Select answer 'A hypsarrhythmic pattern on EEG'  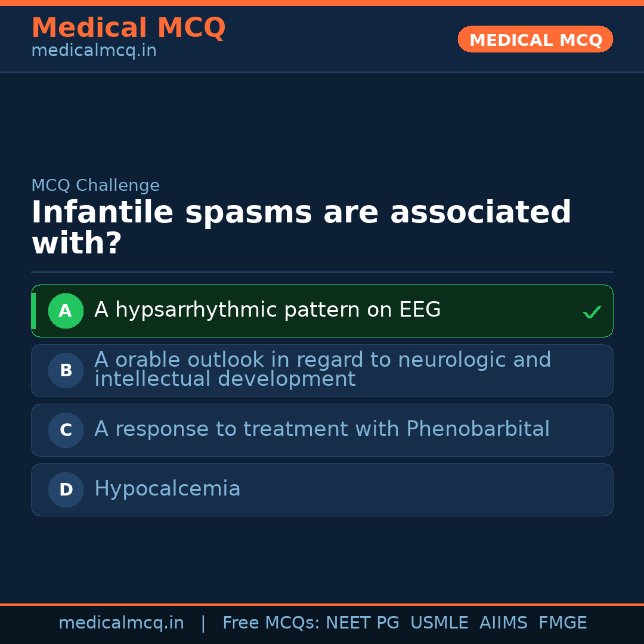click(x=267, y=310)
